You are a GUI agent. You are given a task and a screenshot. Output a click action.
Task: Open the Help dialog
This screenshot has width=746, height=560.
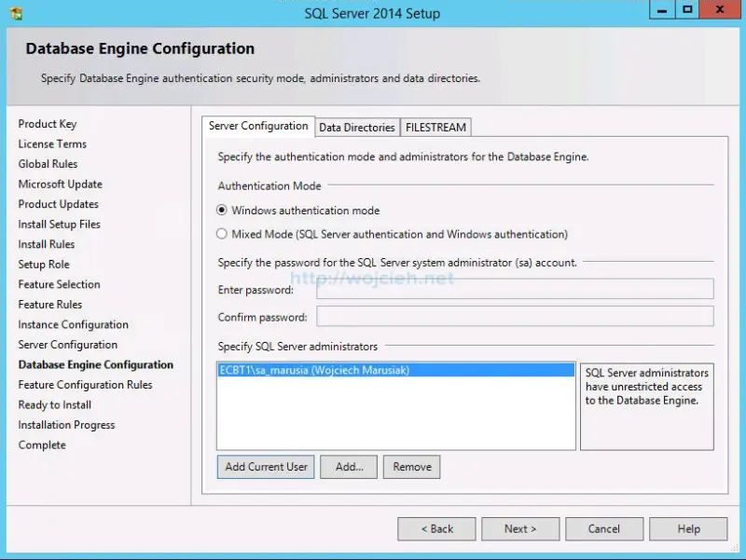tap(688, 528)
